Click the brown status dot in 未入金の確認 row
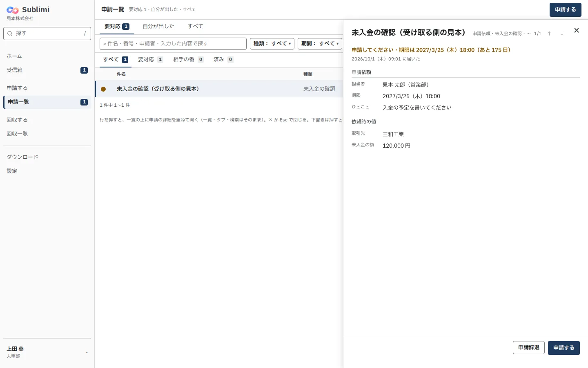This screenshot has width=588, height=368. pos(103,89)
